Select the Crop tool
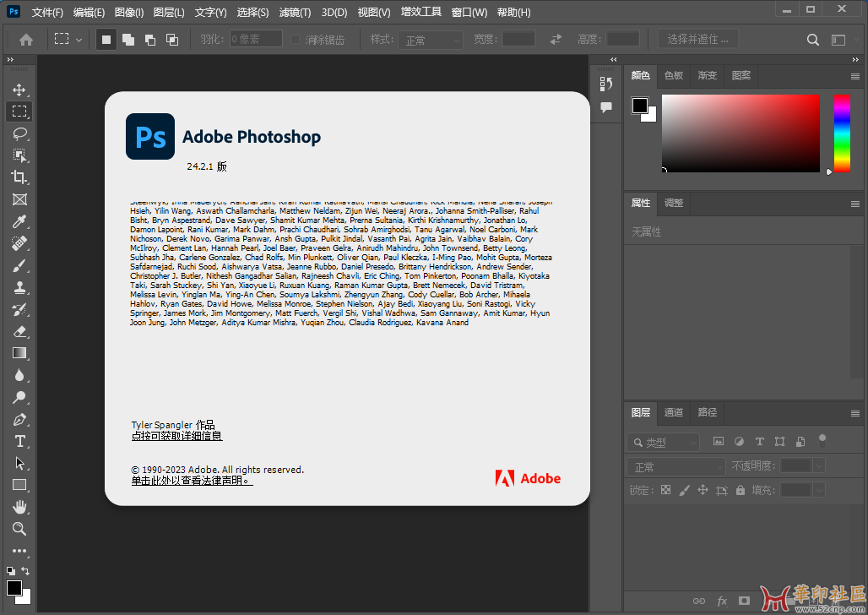The height and width of the screenshot is (615, 868). tap(19, 177)
